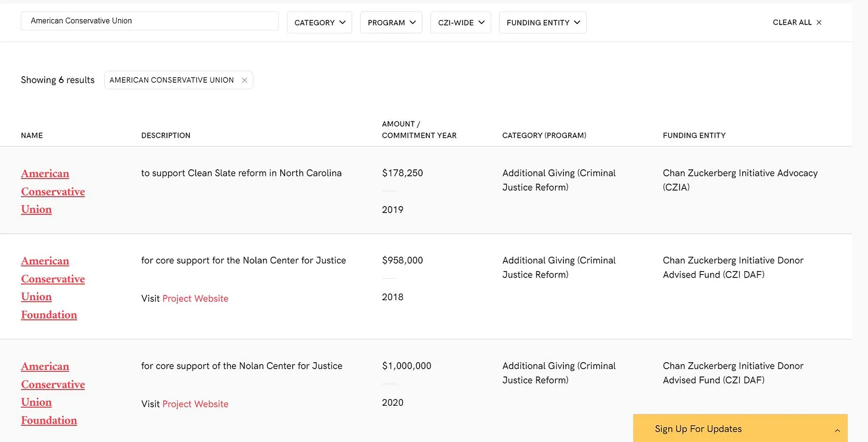Click the commitment year 2018
The height and width of the screenshot is (442, 868).
tap(392, 297)
